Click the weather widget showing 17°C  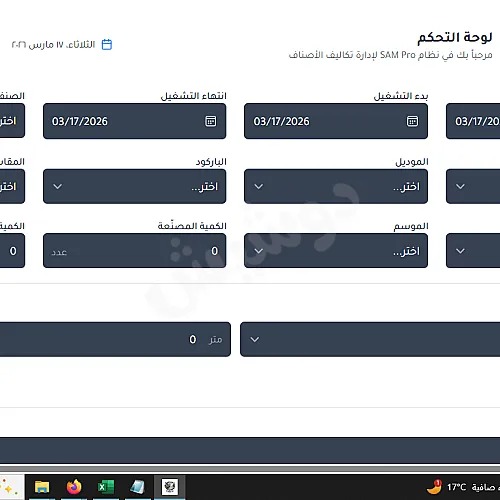pyautogui.click(x=463, y=487)
